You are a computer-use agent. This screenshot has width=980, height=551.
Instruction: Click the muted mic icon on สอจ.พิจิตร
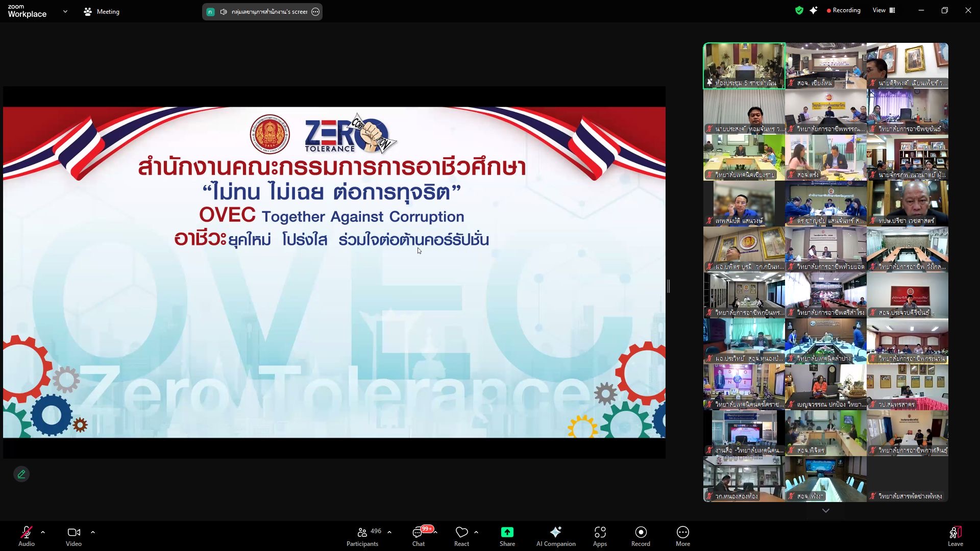pos(791,450)
